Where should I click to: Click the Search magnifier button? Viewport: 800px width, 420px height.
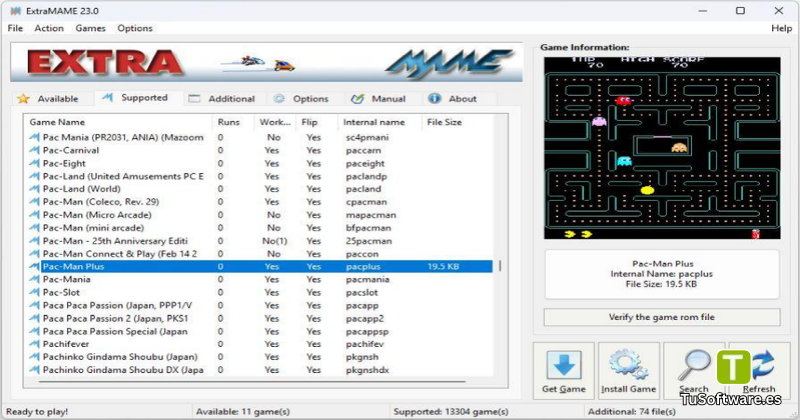[694, 371]
